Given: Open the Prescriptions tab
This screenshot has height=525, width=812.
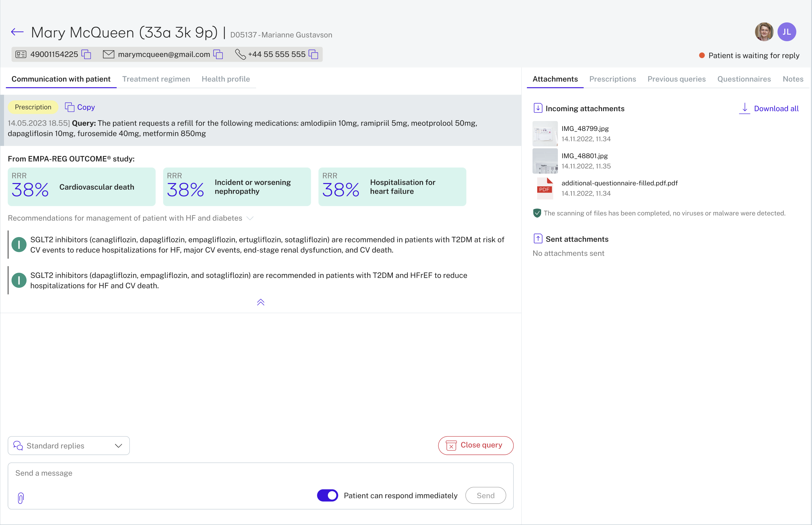Looking at the screenshot, I should [x=612, y=79].
